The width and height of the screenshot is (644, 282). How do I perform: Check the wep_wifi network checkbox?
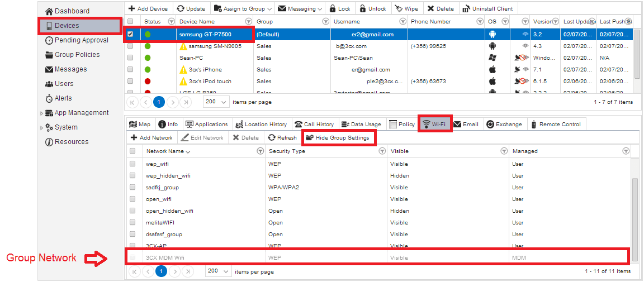132,164
